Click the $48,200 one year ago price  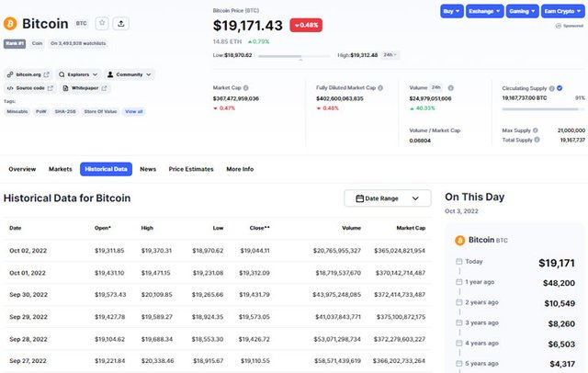coord(559,283)
